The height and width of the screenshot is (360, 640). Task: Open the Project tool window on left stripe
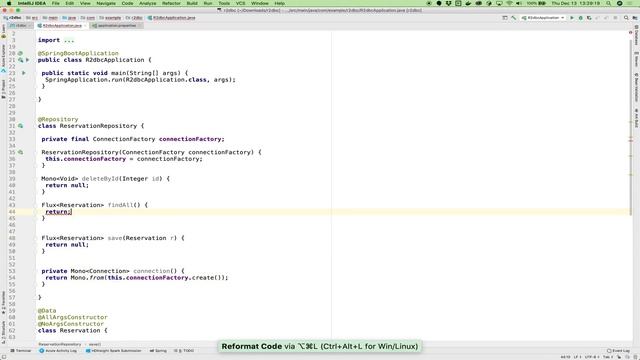[3, 89]
